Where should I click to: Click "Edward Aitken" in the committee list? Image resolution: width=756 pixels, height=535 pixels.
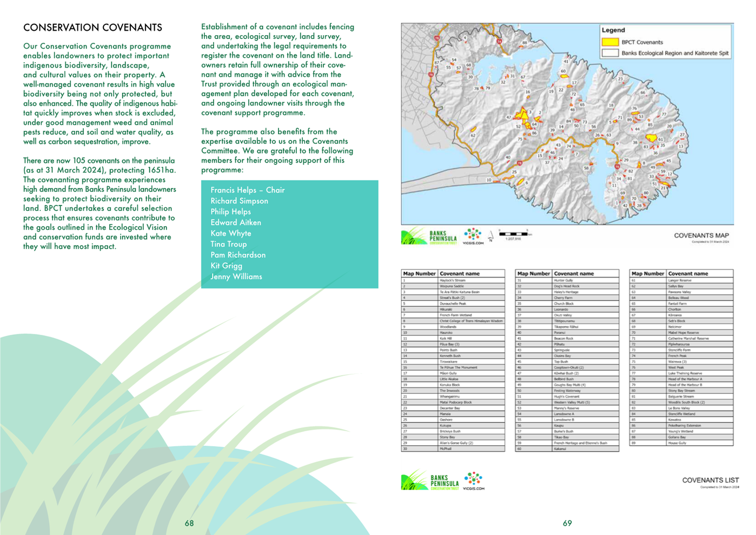tap(236, 222)
